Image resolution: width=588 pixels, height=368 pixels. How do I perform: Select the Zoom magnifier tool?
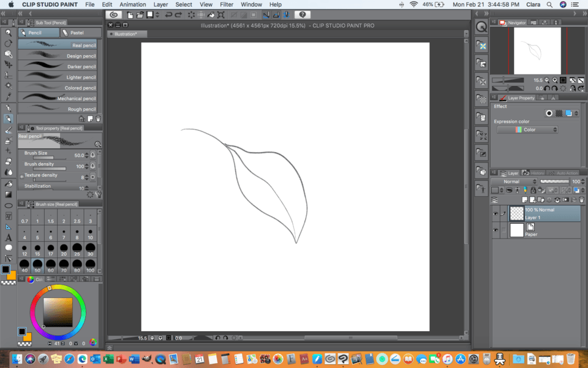click(9, 33)
